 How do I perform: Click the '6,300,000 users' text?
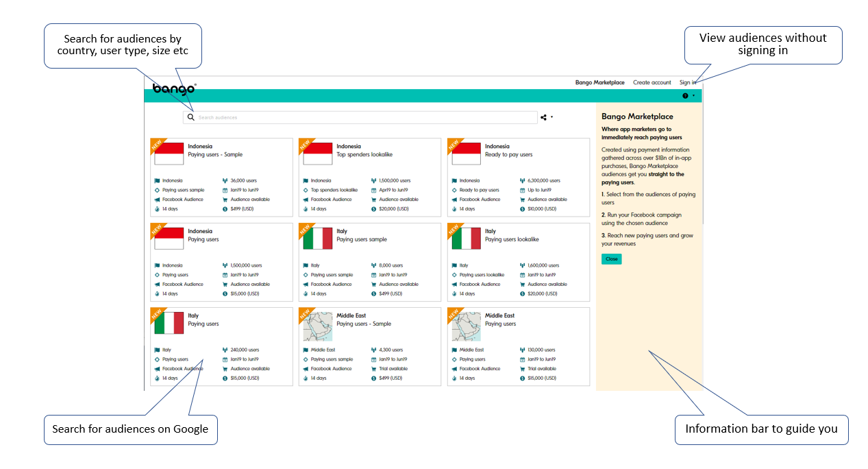pyautogui.click(x=544, y=180)
